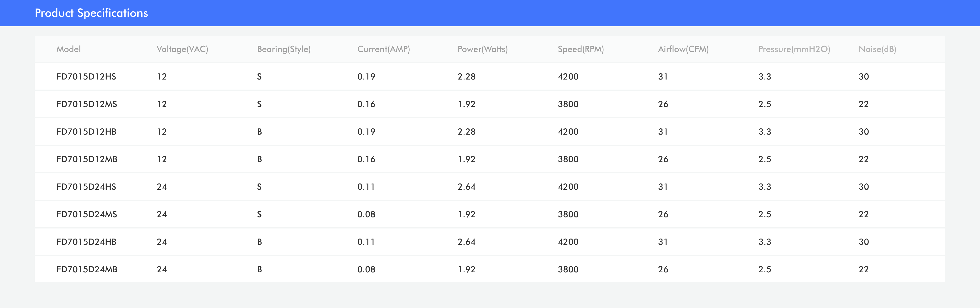Select model FD7015D24HB
Viewport: 980px width, 308px height.
[x=86, y=242]
